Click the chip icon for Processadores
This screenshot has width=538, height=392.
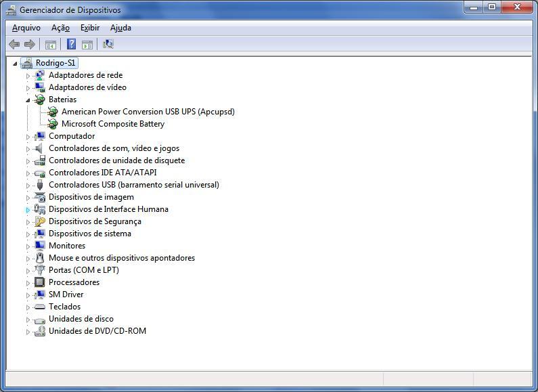click(x=40, y=282)
